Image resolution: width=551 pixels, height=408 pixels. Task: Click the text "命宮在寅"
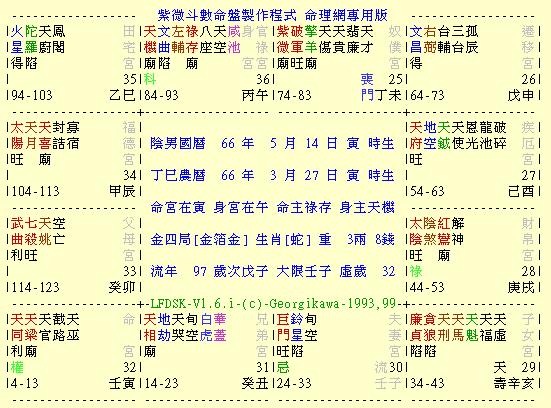pyautogui.click(x=178, y=207)
